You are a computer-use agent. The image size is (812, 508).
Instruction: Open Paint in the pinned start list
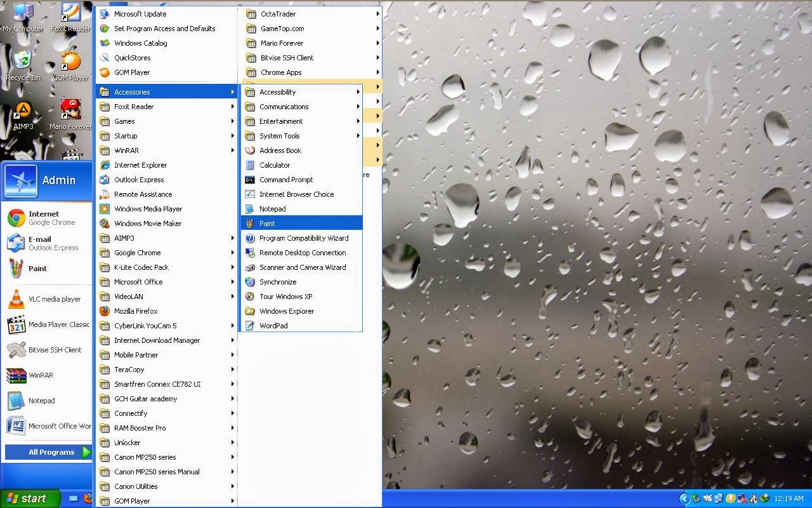click(47, 269)
